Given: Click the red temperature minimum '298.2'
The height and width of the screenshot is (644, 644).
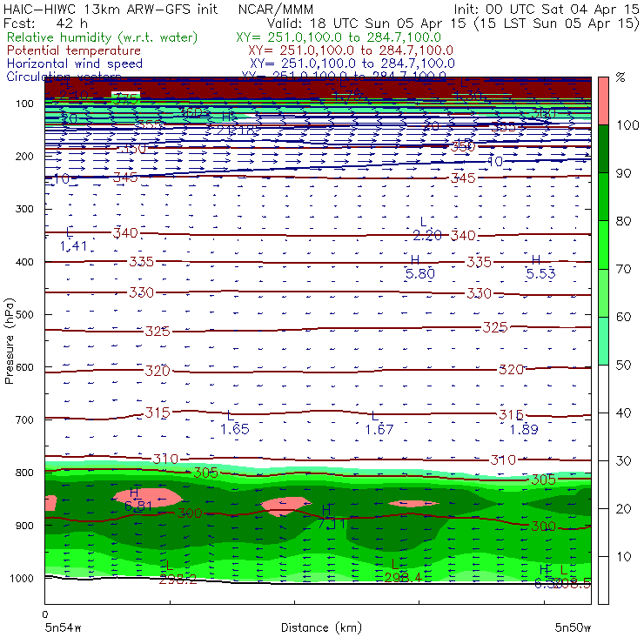Looking at the screenshot, I should tap(178, 580).
